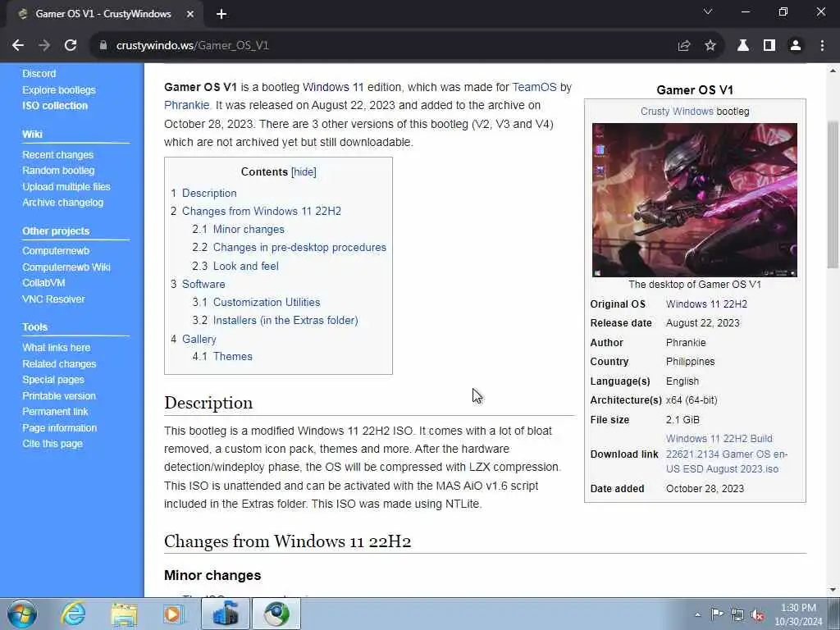This screenshot has height=630, width=840.
Task: Open Look and feel section link
Action: point(246,267)
